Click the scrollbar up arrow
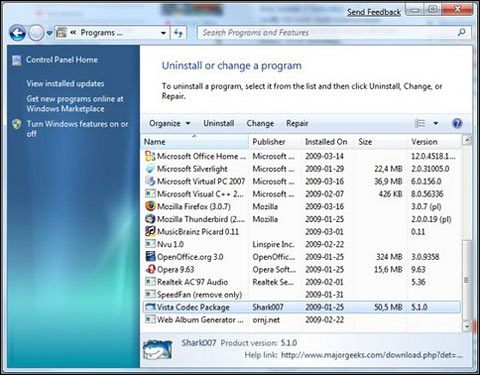This screenshot has height=375, width=480. [467, 140]
